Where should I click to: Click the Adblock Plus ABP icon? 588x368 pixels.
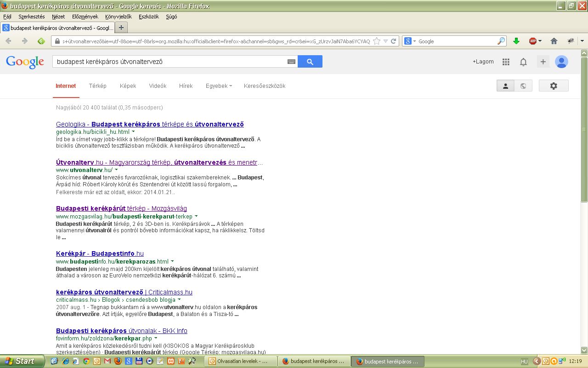pos(533,41)
